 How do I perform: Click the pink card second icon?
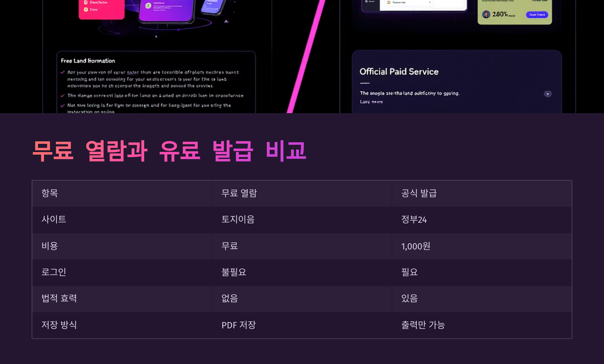click(x=86, y=10)
